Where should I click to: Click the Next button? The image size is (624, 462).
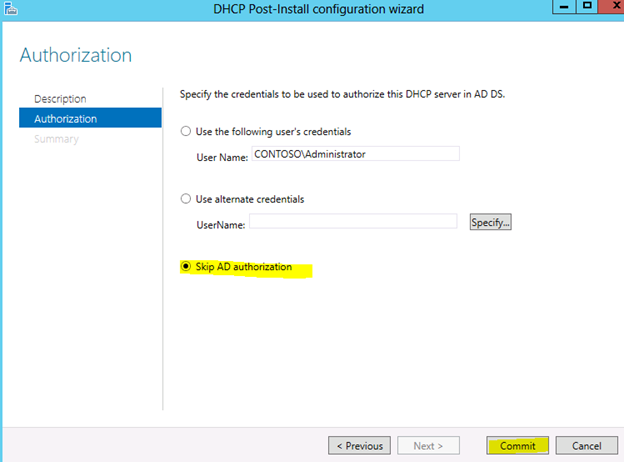coord(428,445)
